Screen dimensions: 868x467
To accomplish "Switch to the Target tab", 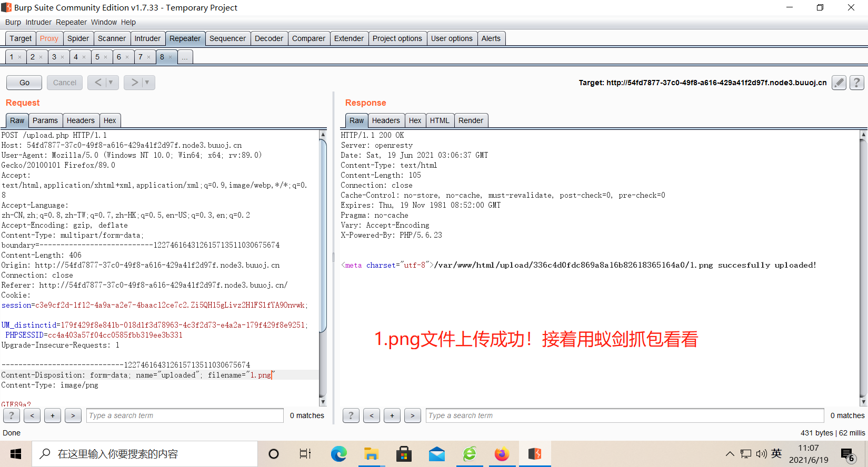I will (x=21, y=38).
